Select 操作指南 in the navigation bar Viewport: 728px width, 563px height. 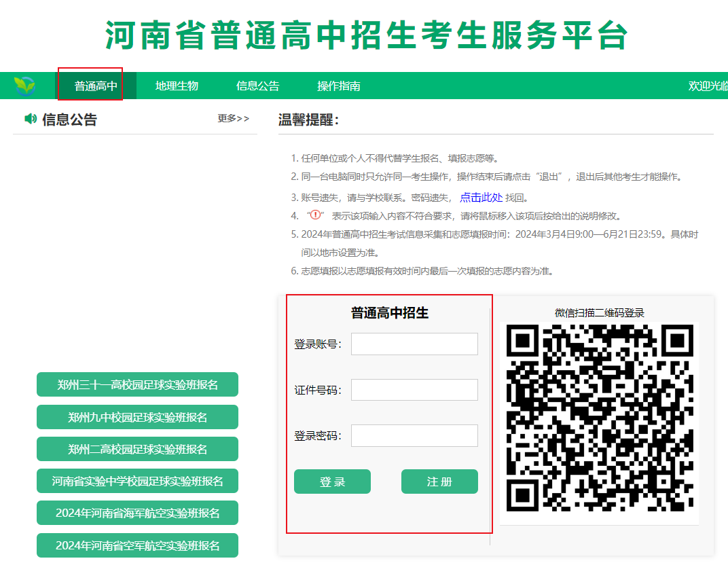point(338,86)
